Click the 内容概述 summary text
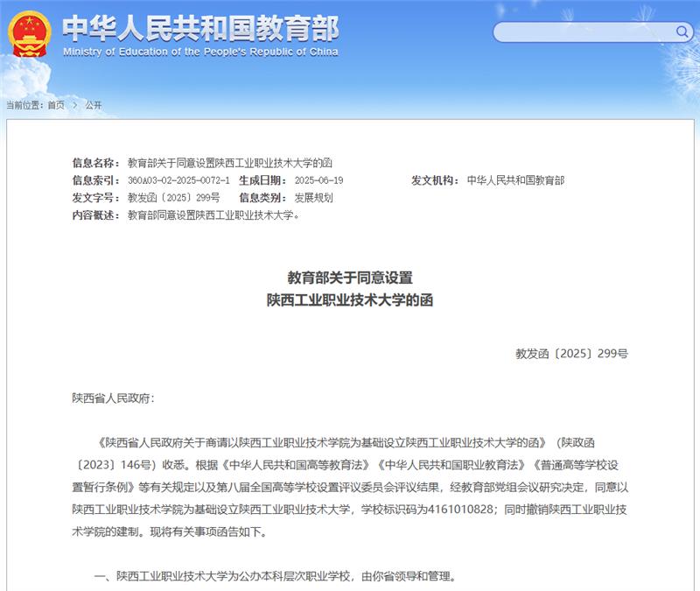This screenshot has height=591, width=700. pyautogui.click(x=213, y=215)
